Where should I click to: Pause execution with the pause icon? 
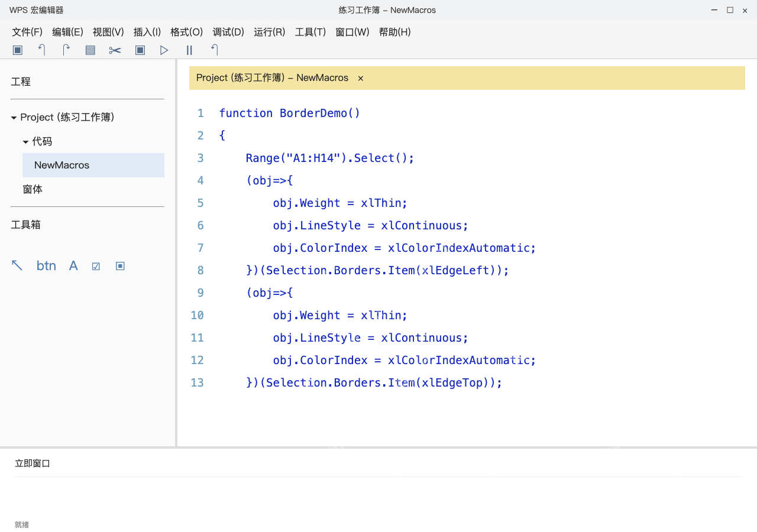[189, 50]
